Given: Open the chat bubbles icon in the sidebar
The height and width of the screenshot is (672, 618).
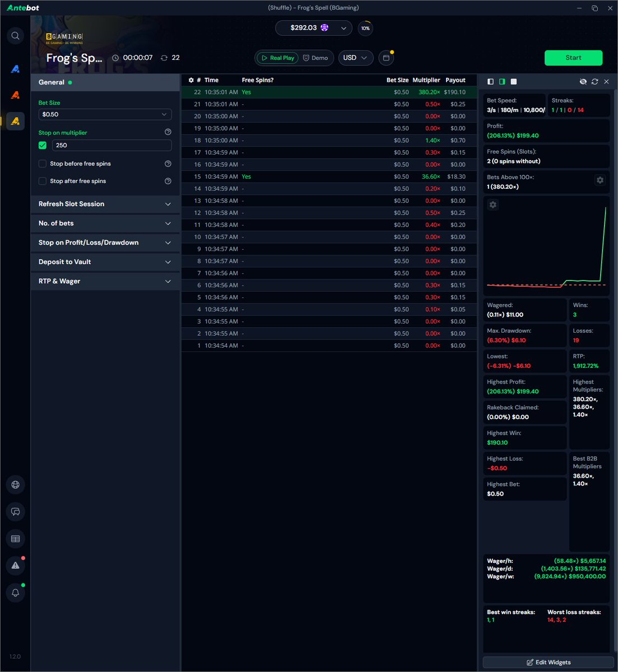Looking at the screenshot, I should 15,512.
